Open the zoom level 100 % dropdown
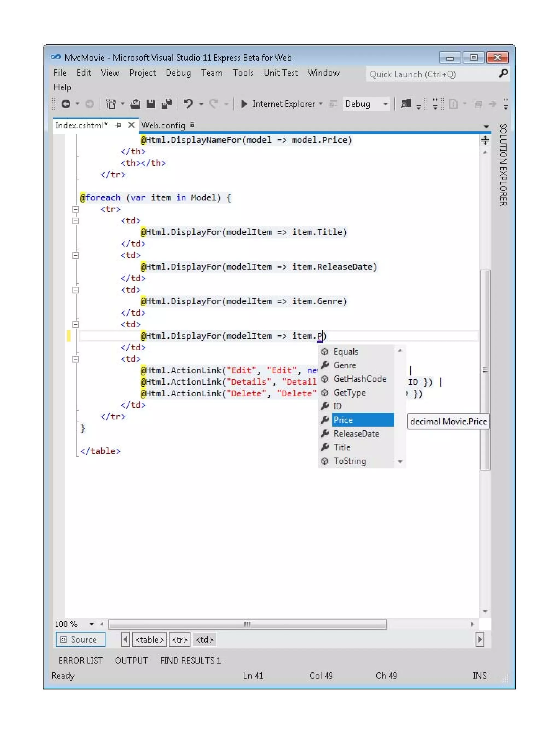The image size is (560, 733). [x=92, y=624]
